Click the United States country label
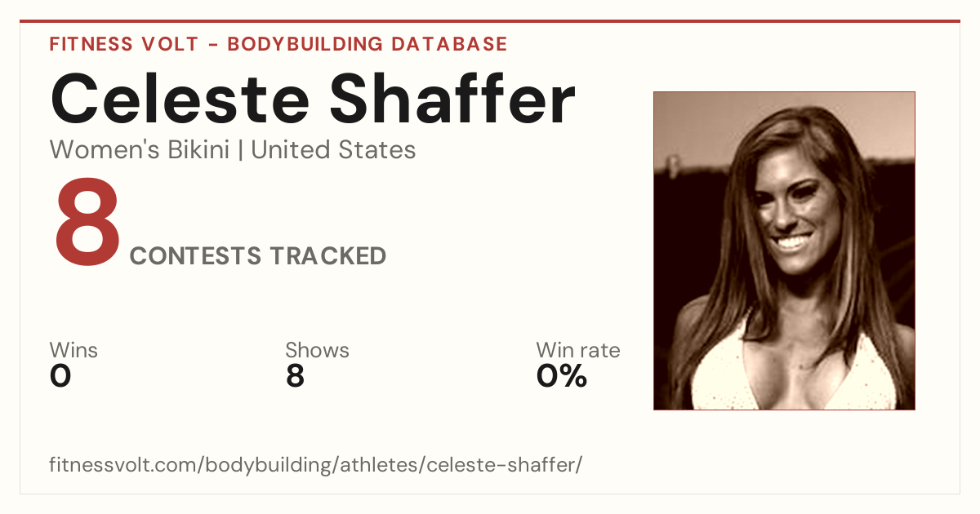The image size is (980, 514). click(333, 150)
